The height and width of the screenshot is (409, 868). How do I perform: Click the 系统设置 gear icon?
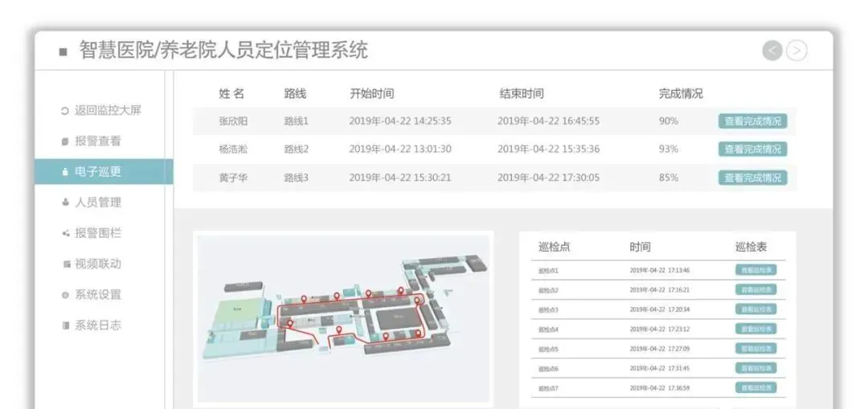pos(65,295)
